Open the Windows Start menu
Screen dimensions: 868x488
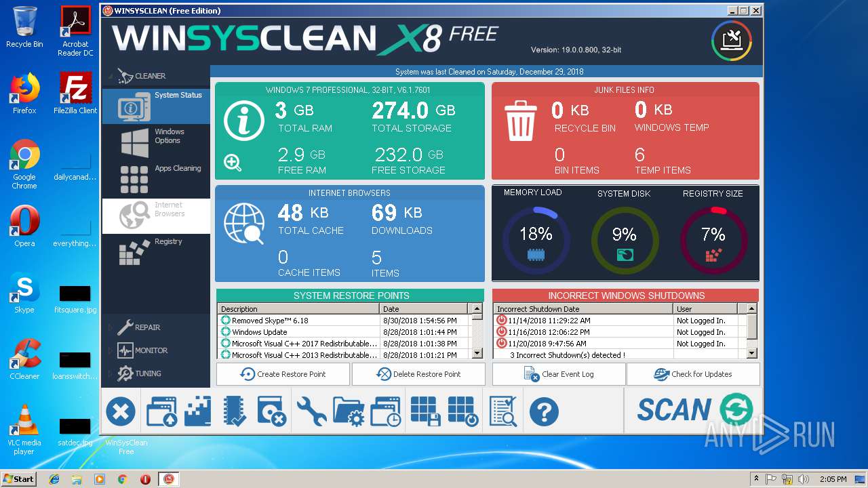coord(18,479)
